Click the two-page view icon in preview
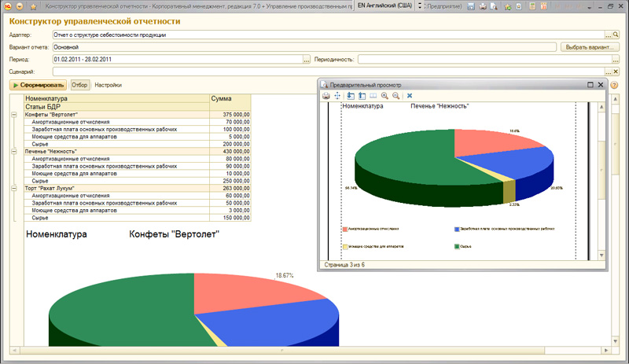Screen dimensions: 629x364 pos(373,95)
